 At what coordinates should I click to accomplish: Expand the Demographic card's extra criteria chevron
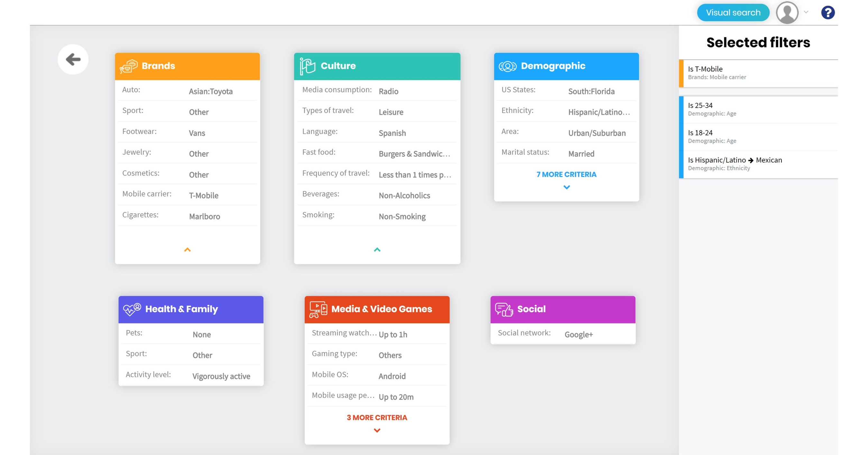566,187
